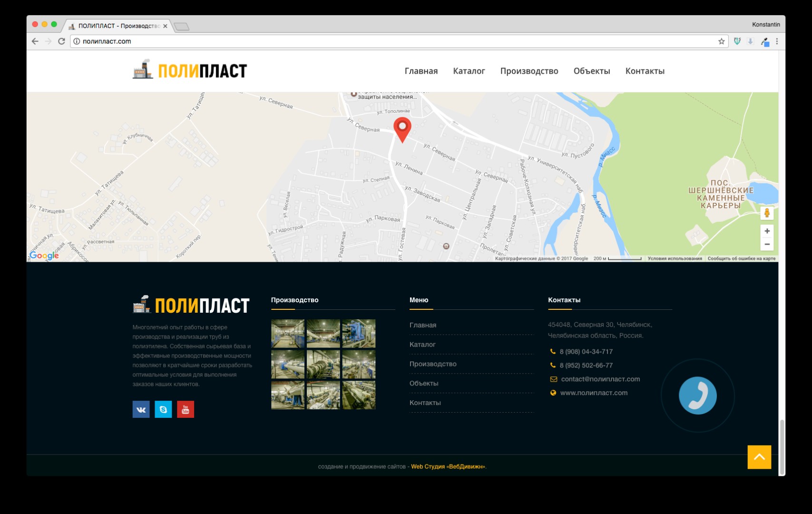
Task: Open the VK social media icon
Action: (x=141, y=409)
